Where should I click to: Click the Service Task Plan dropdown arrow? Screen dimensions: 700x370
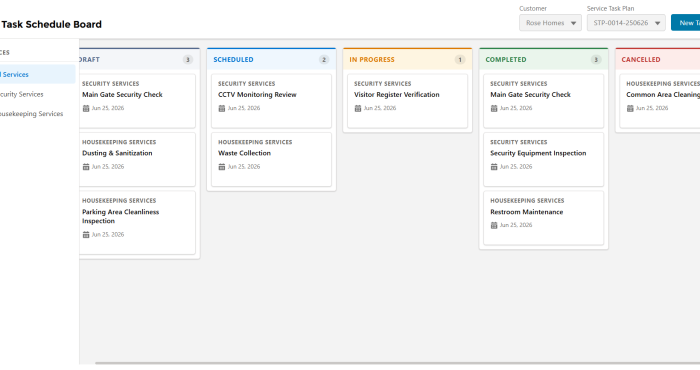(x=657, y=23)
